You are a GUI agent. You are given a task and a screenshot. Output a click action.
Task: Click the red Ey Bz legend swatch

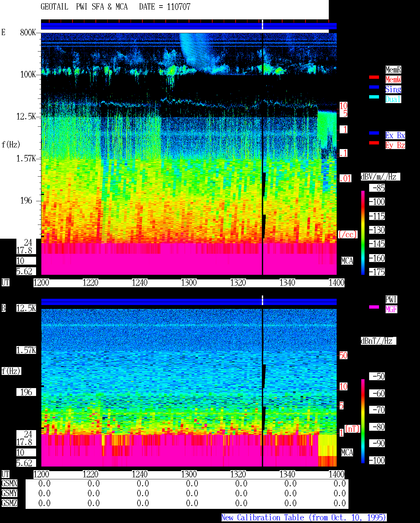374,143
